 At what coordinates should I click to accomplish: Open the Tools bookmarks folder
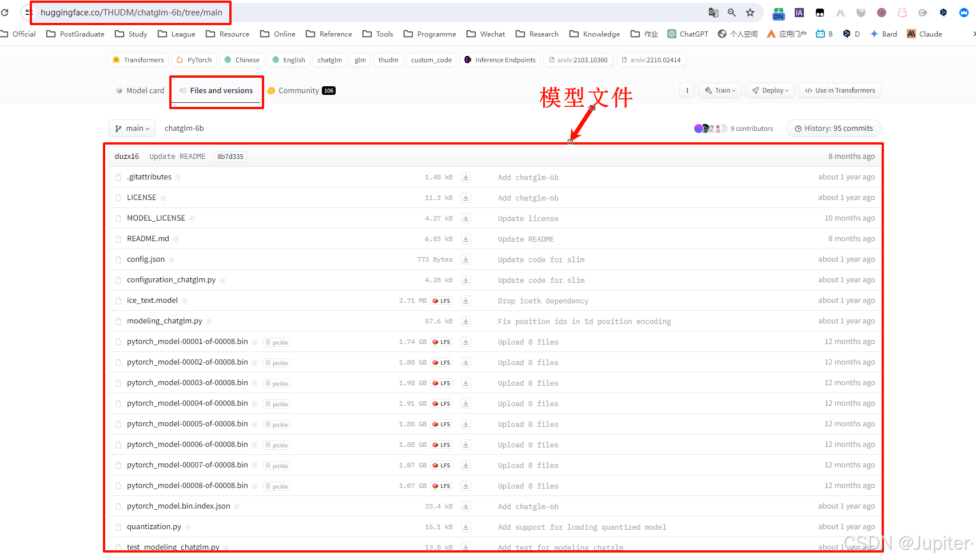pyautogui.click(x=378, y=34)
